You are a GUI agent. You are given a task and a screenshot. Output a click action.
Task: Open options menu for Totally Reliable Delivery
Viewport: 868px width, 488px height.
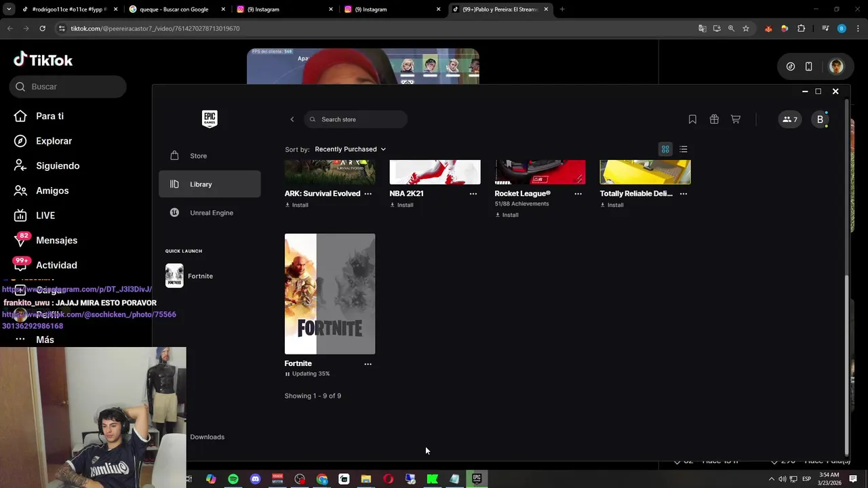pyautogui.click(x=684, y=194)
